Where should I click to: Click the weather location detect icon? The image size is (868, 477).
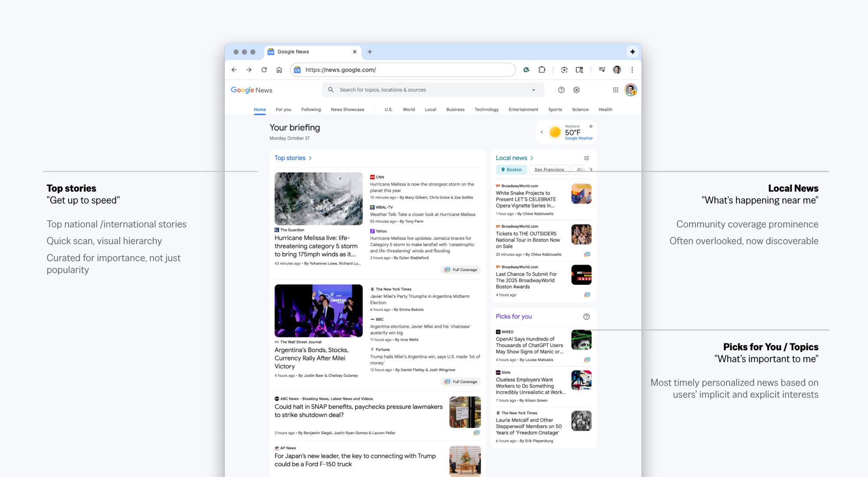[x=591, y=126]
